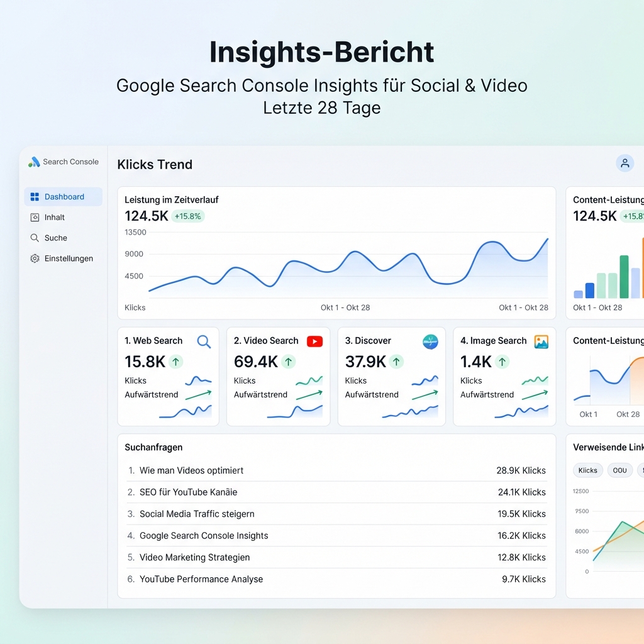The height and width of the screenshot is (644, 644).
Task: Click the Klicks sparkline on Web Search card
Action: coord(198,380)
